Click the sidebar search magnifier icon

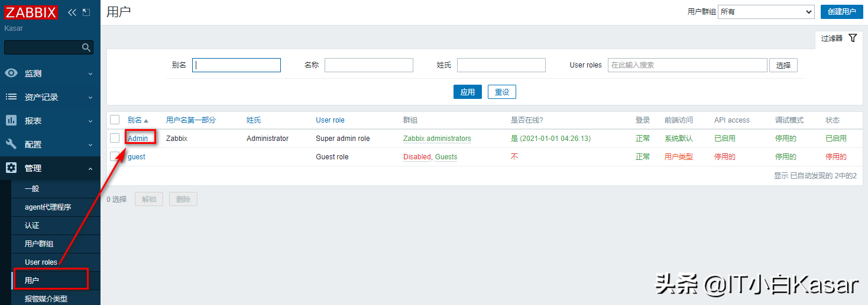tap(86, 47)
